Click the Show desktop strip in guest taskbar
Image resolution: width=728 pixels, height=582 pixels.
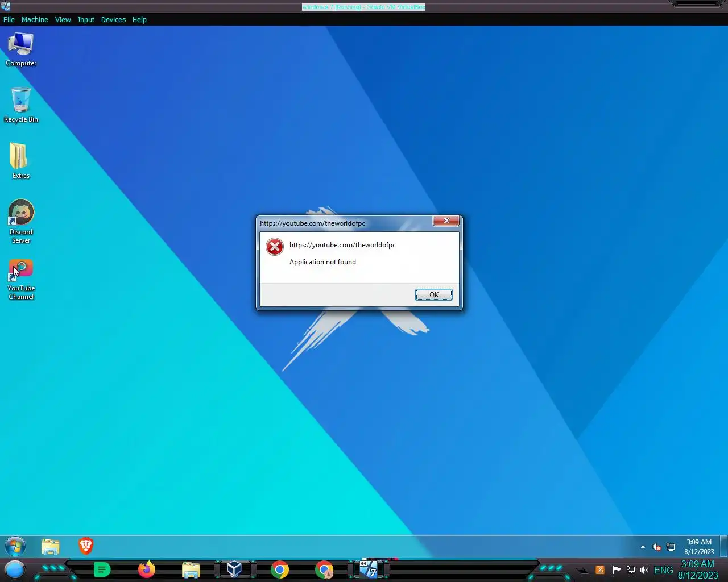point(724,547)
